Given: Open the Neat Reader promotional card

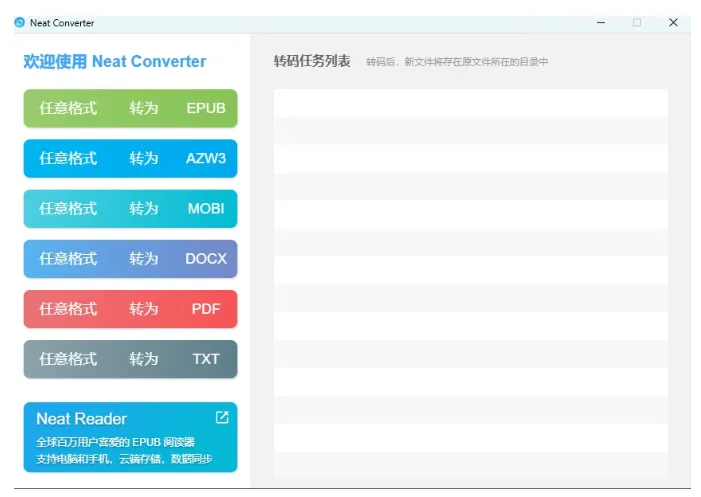Looking at the screenshot, I should point(130,437).
